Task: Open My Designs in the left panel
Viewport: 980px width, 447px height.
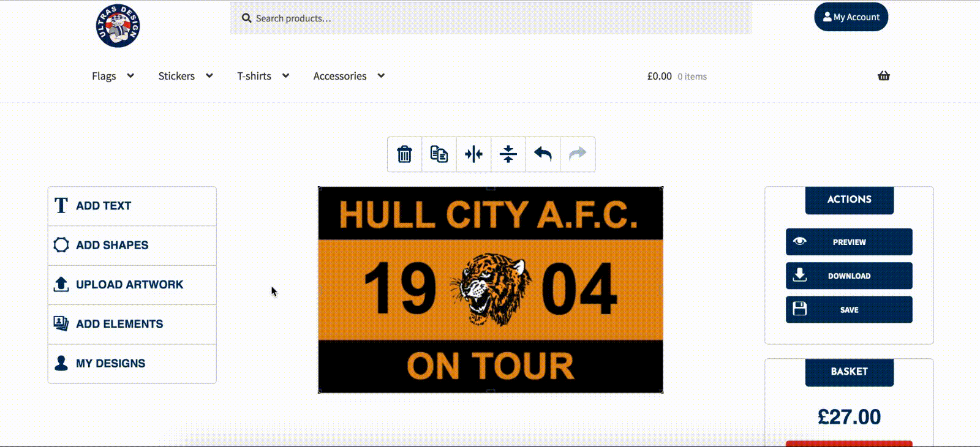Action: coord(132,364)
